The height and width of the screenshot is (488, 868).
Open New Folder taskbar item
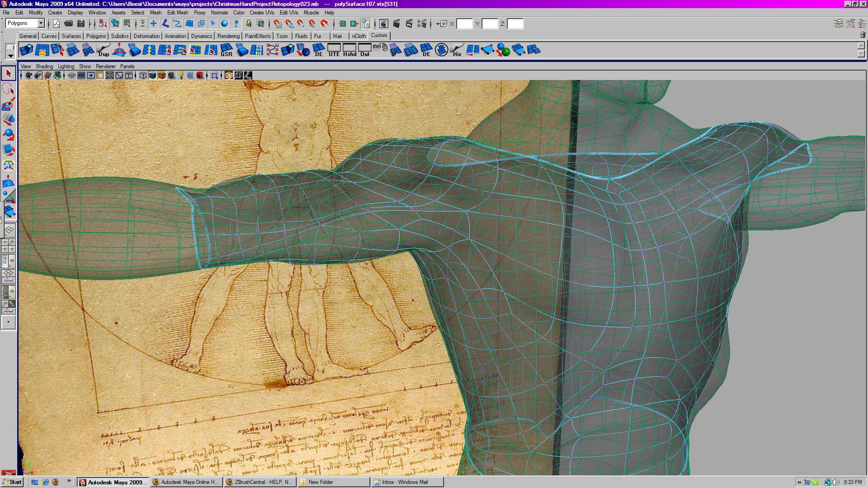[333, 482]
